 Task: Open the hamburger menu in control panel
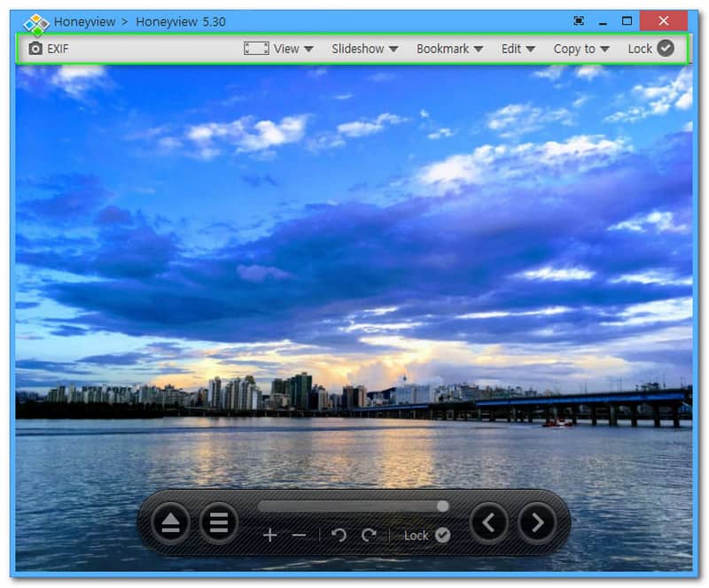tap(219, 523)
